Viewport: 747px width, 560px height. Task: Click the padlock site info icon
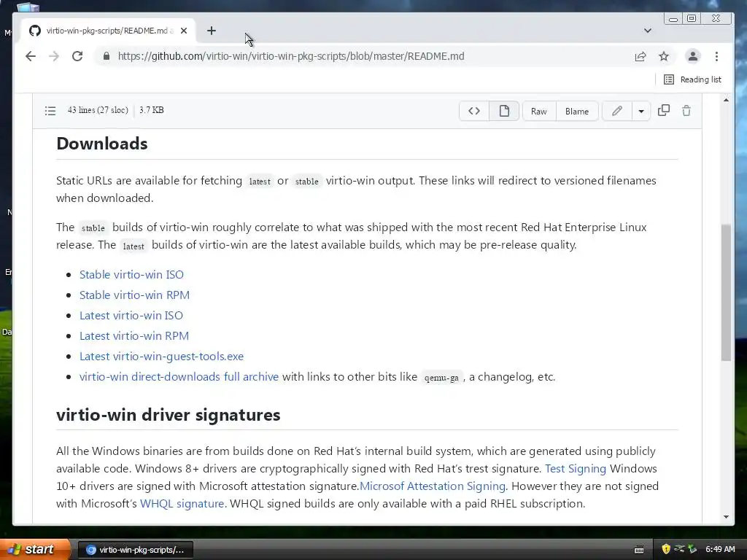107,56
